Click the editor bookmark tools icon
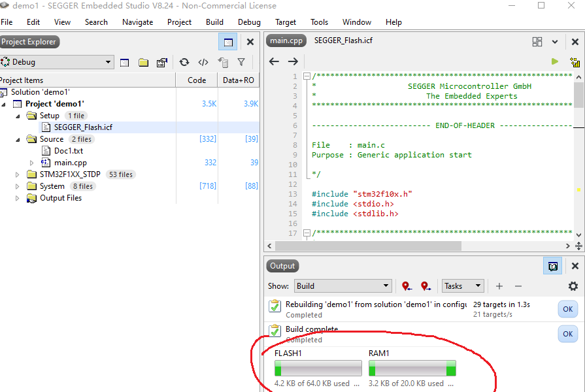 click(575, 62)
